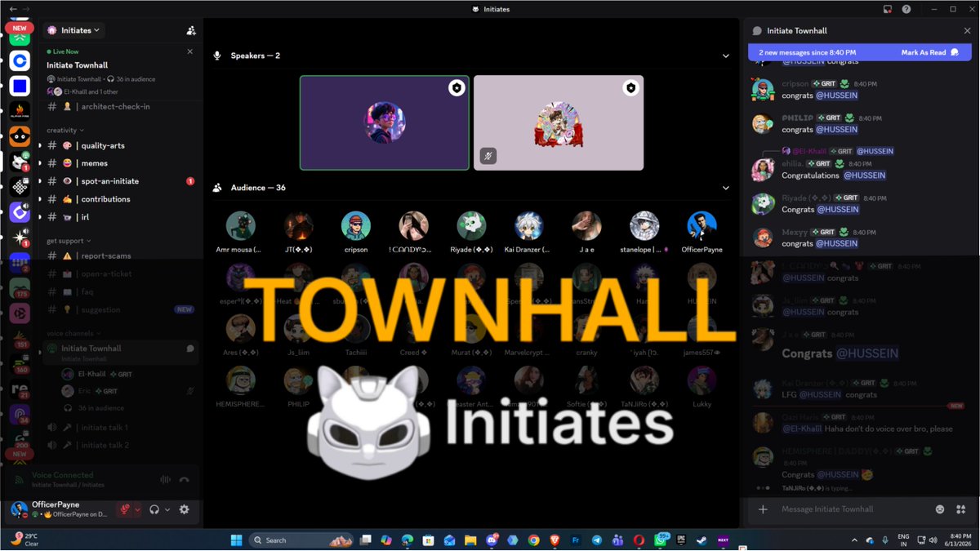
Task: Click the muted microphone icon on grey speaker
Action: 488,156
